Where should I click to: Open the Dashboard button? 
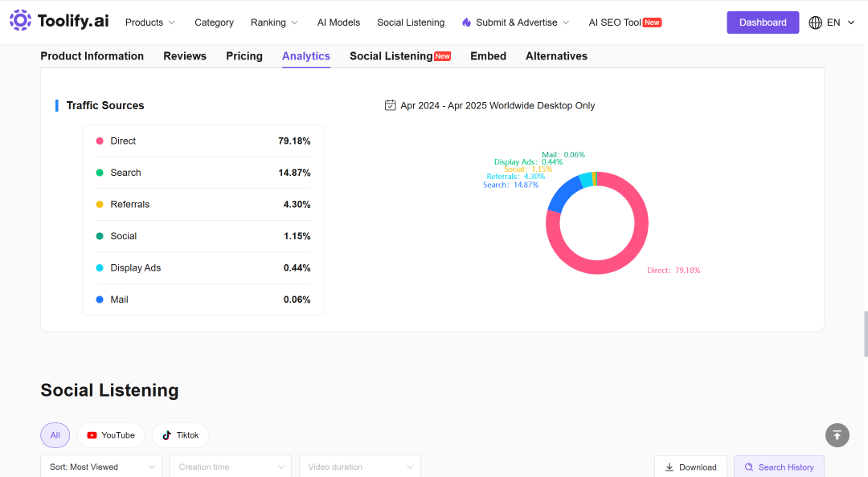coord(763,22)
